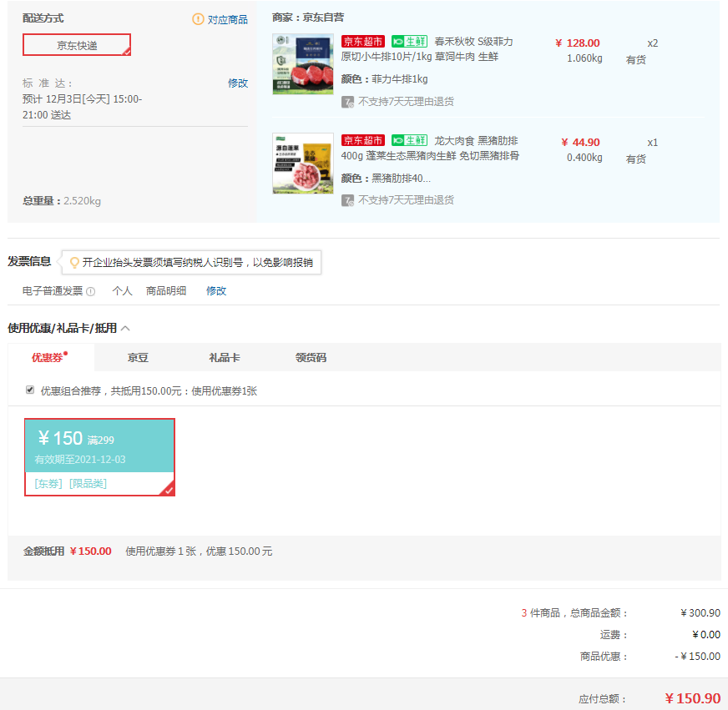
Task: Click the 总重量 2.520kg text
Action: pos(62,201)
